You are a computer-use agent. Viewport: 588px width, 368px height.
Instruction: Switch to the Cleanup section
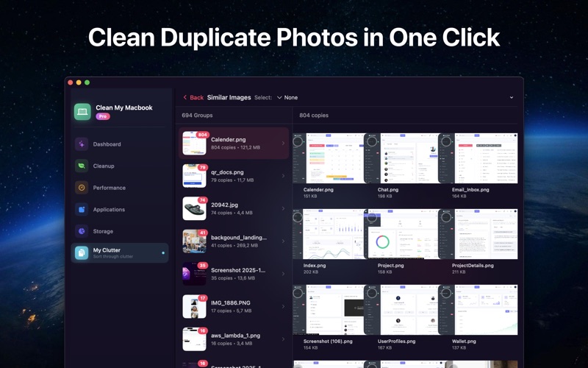click(x=120, y=166)
